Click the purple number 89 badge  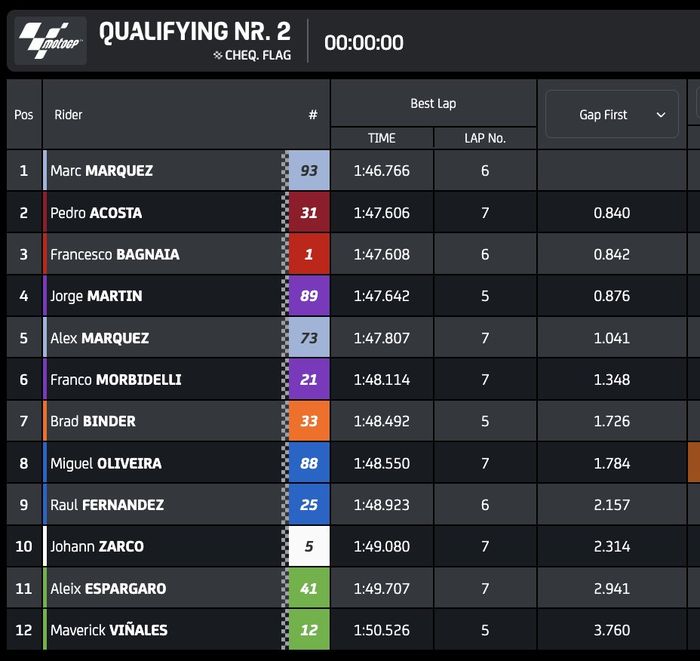click(309, 296)
